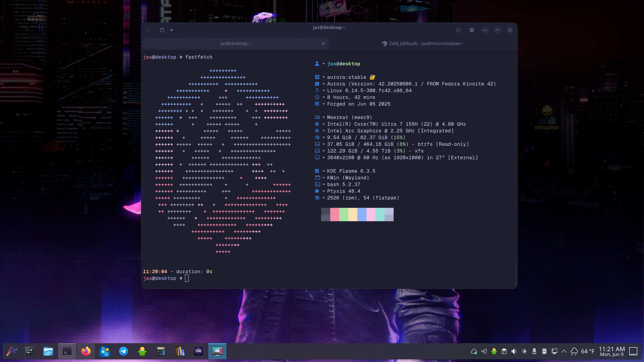Maximize the terminal with the up chevron
The image size is (644, 362).
click(497, 30)
